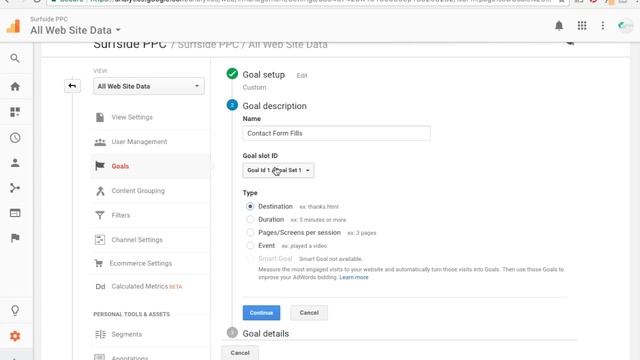Click the Goal details step heading

(x=266, y=333)
